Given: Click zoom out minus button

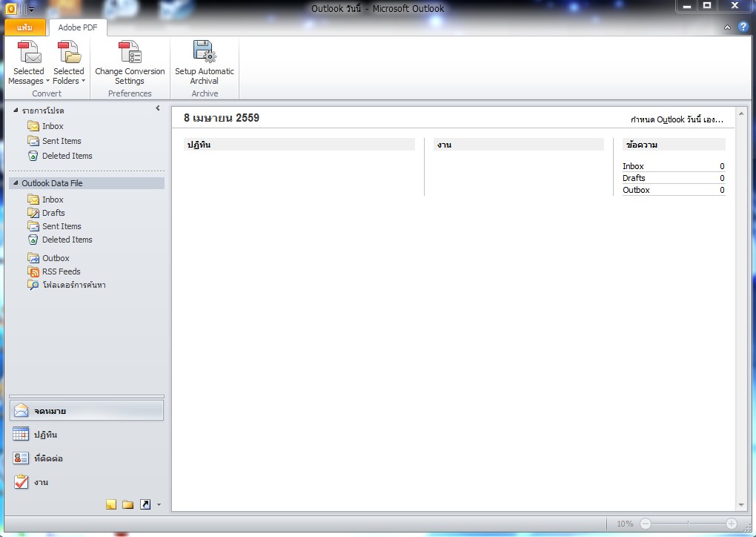Looking at the screenshot, I should pos(645,524).
